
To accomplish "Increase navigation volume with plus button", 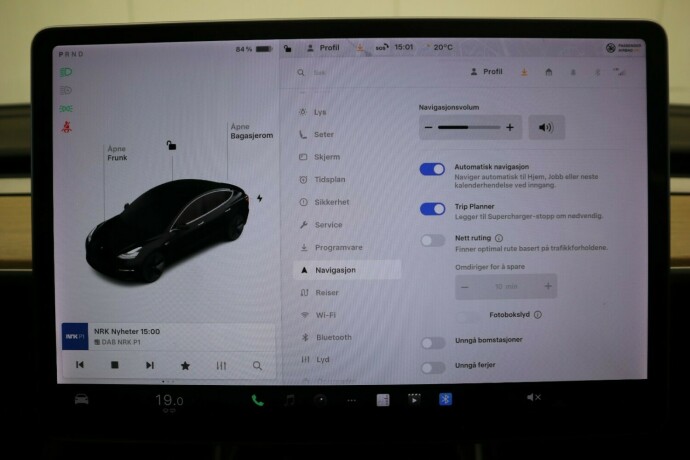I will coord(510,128).
